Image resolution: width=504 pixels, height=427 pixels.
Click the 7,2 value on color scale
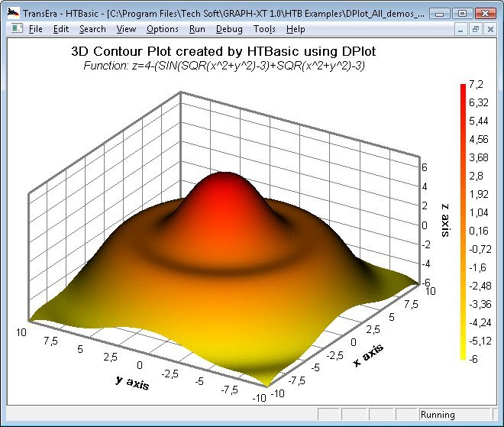[x=476, y=84]
